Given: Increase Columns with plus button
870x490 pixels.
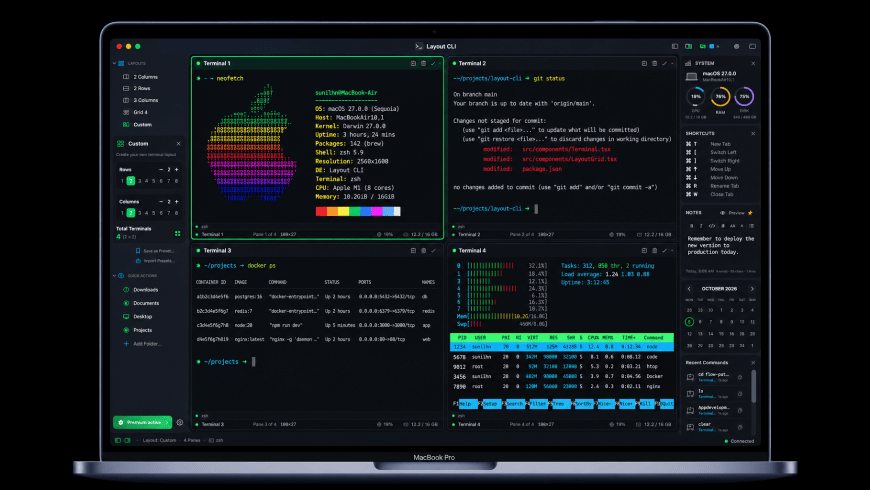Looking at the screenshot, I should click(176, 202).
